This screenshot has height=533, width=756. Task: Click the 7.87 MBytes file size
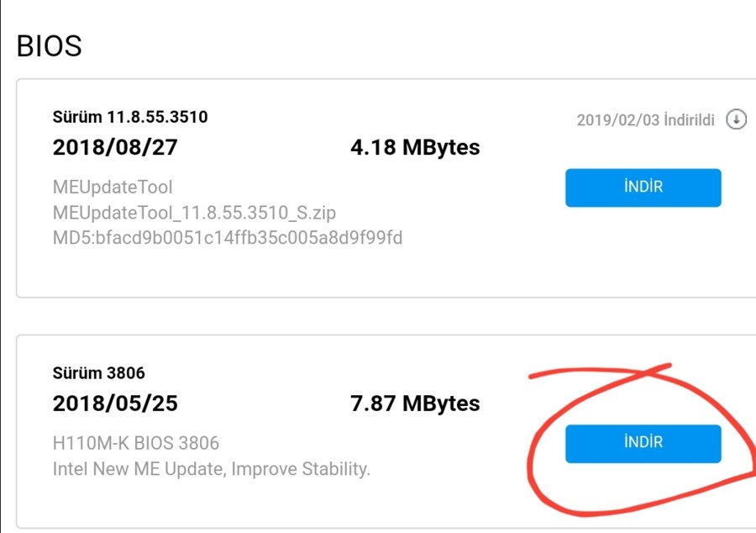[x=415, y=404]
